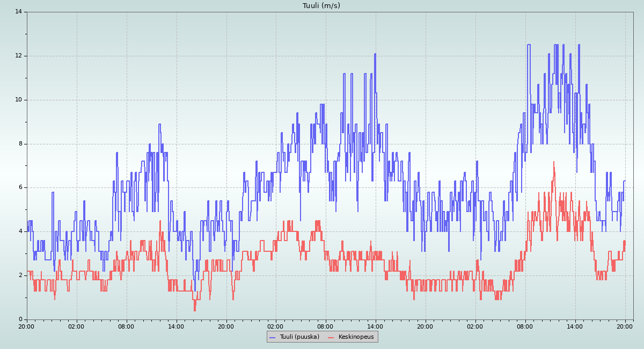
Task: Click the 12 label on y-axis
Action: 18,56
